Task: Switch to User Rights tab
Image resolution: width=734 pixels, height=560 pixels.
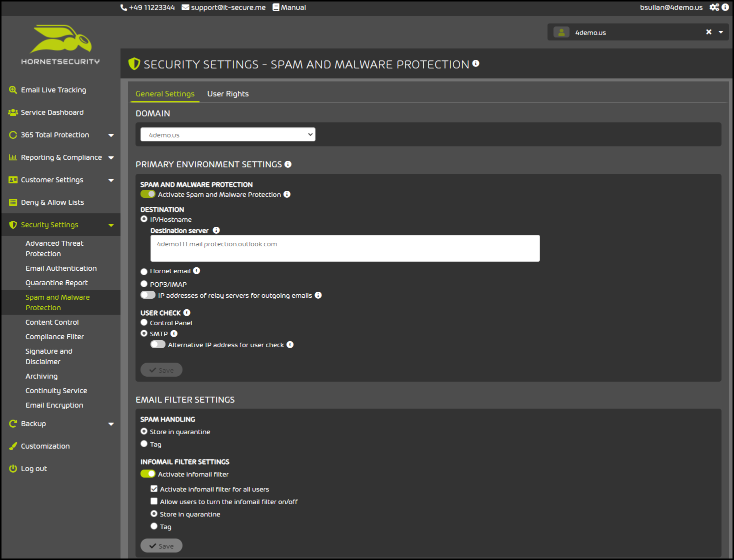Action: point(228,94)
